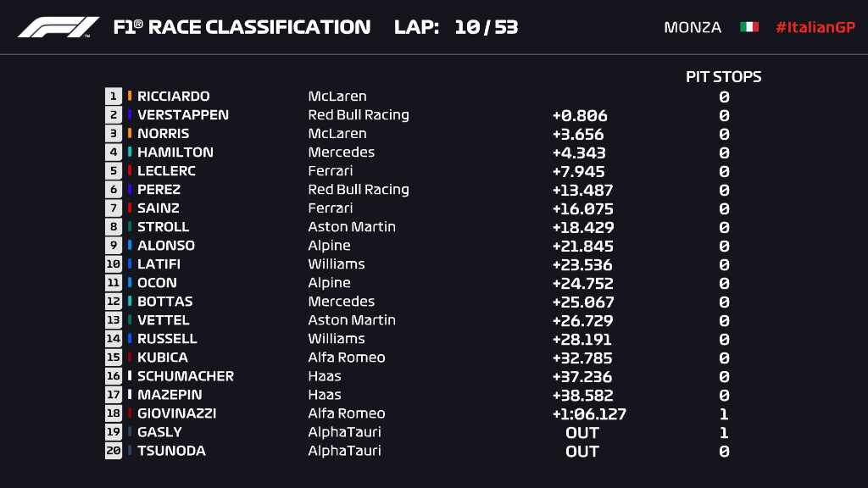Click the position 7 badge beside Sainz
Image resolution: width=868 pixels, height=488 pixels.
tap(114, 208)
